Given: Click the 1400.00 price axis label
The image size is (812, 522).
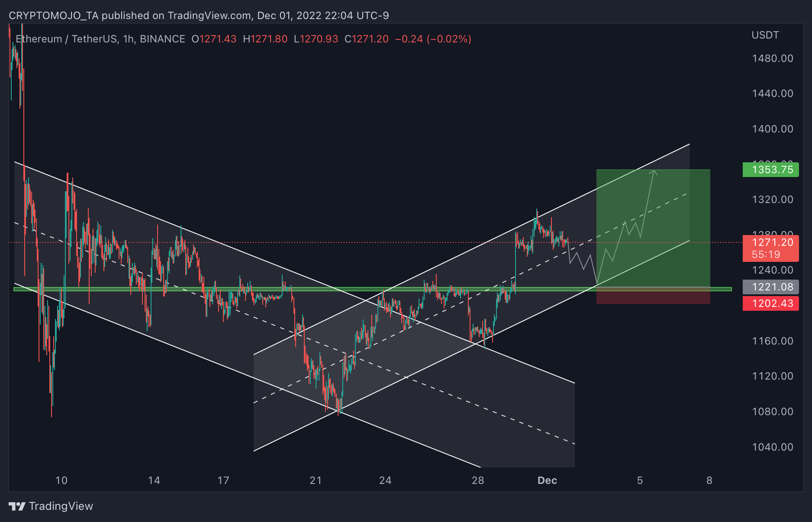Looking at the screenshot, I should [x=773, y=129].
